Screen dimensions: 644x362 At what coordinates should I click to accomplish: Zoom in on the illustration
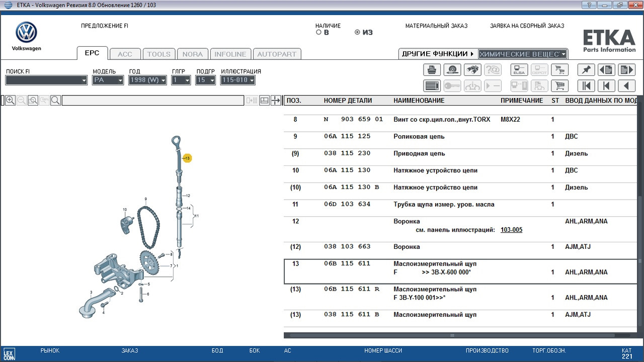[x=10, y=101]
